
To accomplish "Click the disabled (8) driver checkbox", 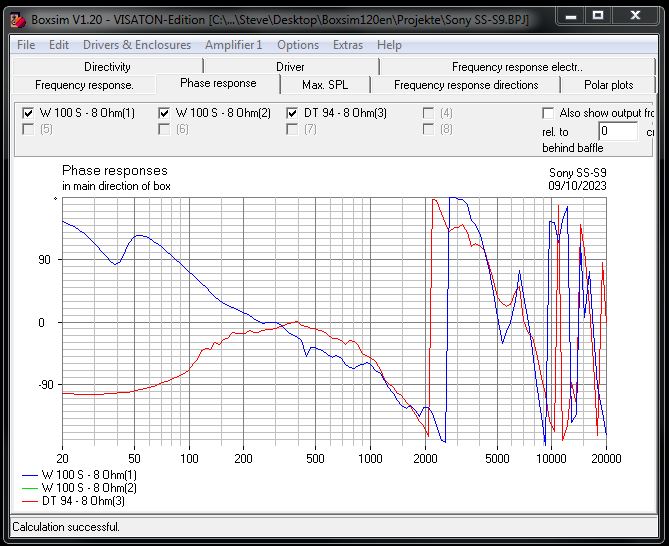I will point(428,129).
